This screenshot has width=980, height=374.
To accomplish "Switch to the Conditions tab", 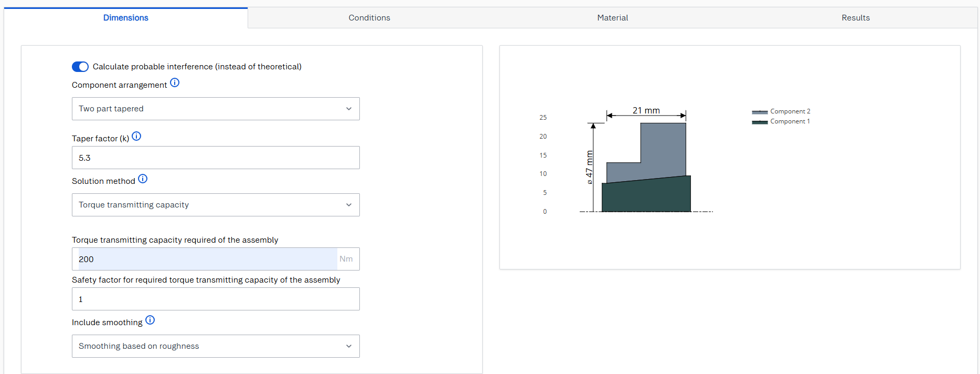I will [369, 18].
